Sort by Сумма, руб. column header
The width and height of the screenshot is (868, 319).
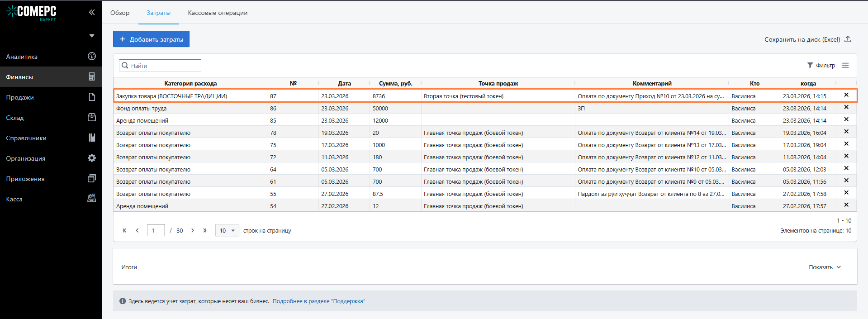395,83
